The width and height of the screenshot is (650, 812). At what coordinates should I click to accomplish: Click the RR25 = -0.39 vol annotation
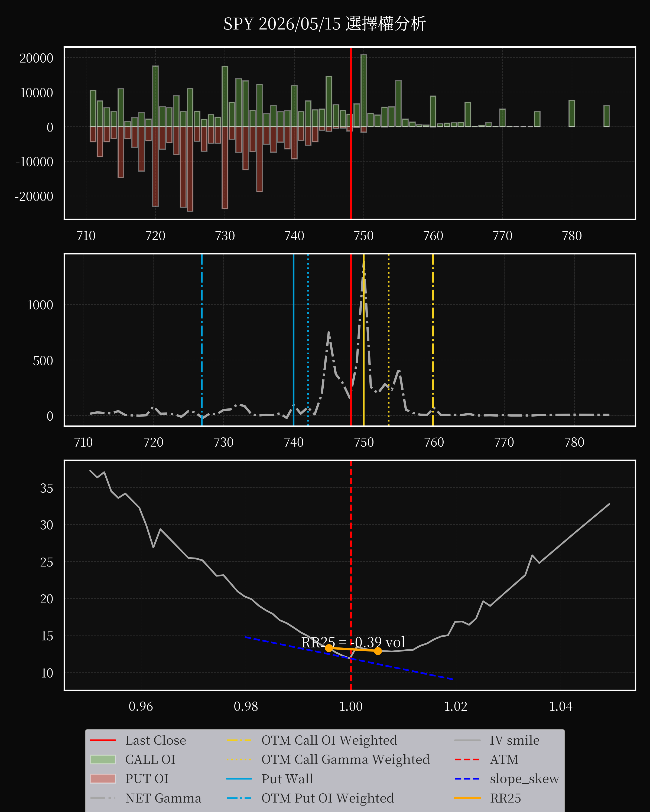point(353,642)
